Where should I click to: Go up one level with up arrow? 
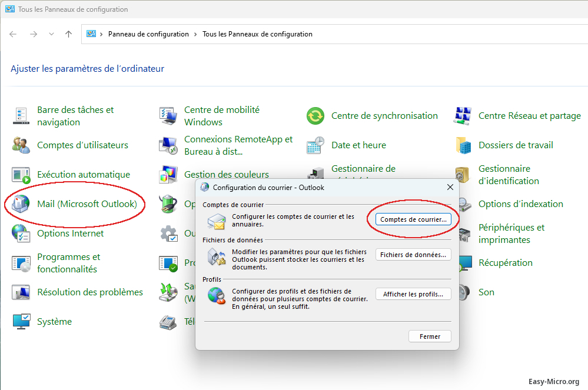(x=69, y=34)
